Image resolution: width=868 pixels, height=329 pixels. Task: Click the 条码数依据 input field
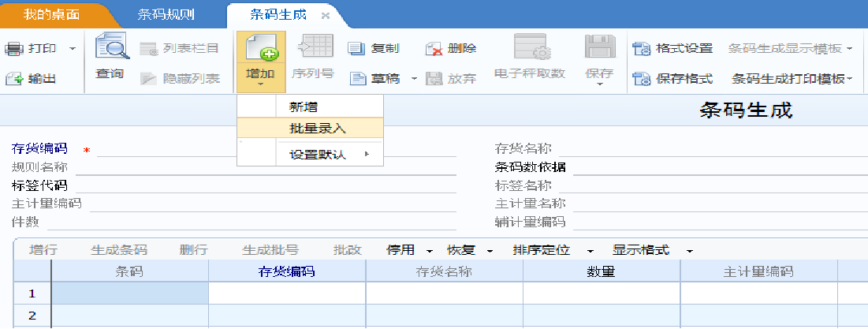(x=721, y=167)
